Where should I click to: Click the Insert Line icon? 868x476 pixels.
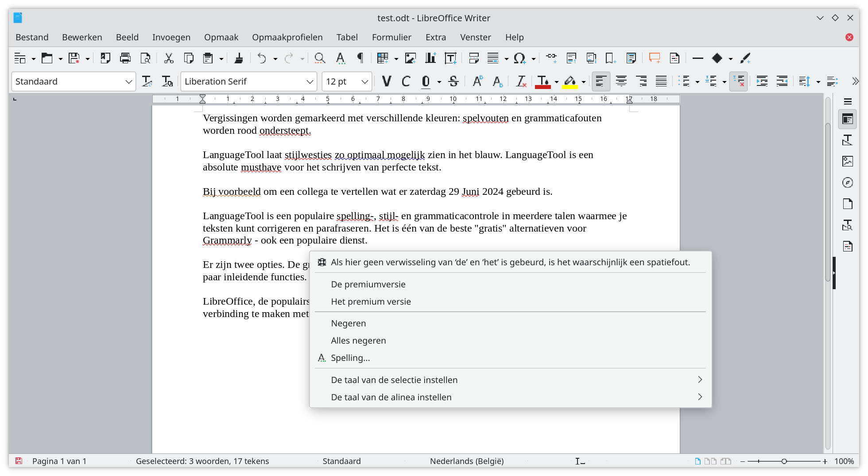point(697,58)
